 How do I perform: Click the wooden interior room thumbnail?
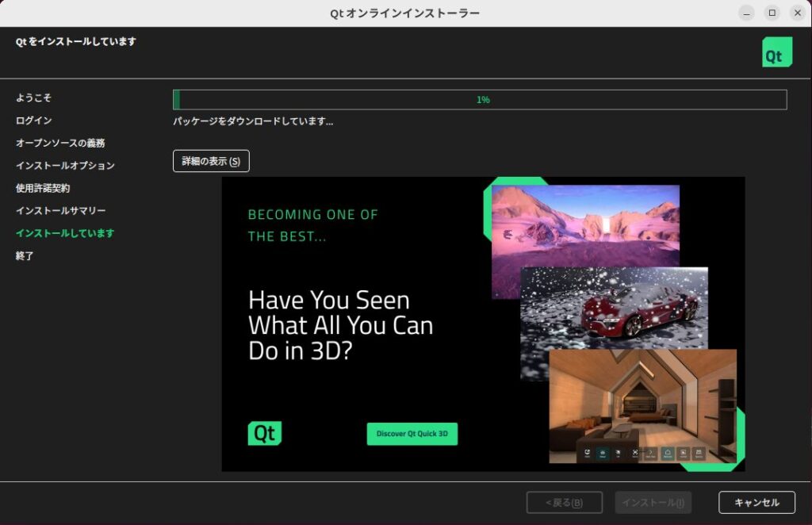coord(642,400)
